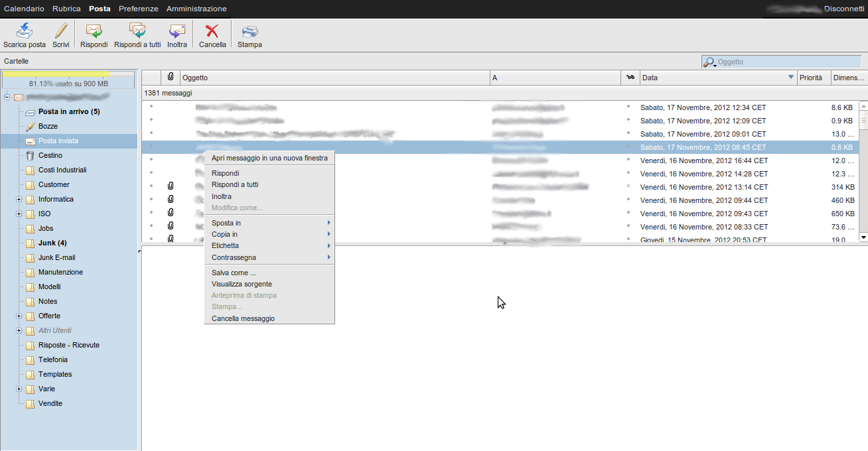Choose Visualizza sorgente from context menu
The image size is (868, 451).
(x=242, y=284)
